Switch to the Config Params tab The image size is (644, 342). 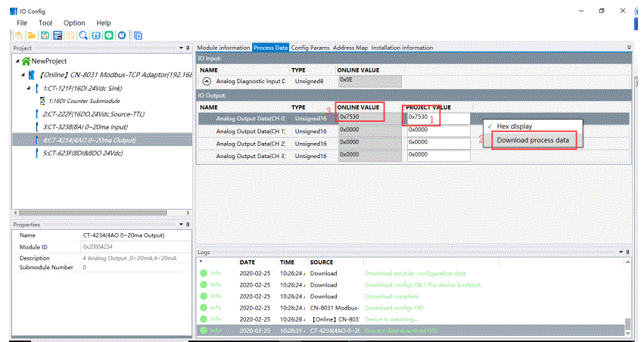pos(310,48)
